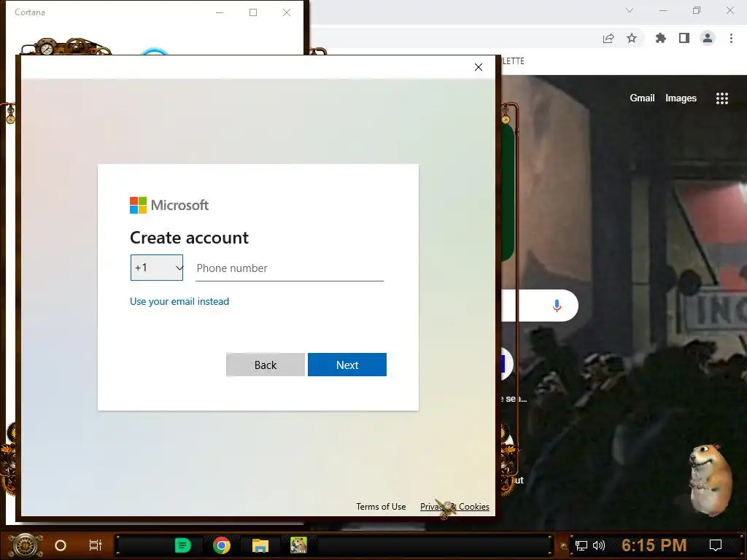Image resolution: width=747 pixels, height=560 pixels.
Task: Minimize the Cortana window
Action: (220, 12)
